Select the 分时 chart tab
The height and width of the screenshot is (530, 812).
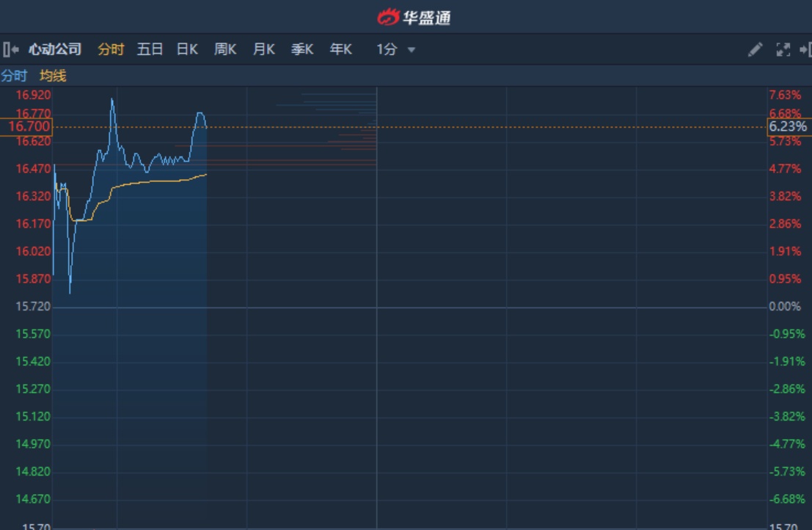[111, 50]
